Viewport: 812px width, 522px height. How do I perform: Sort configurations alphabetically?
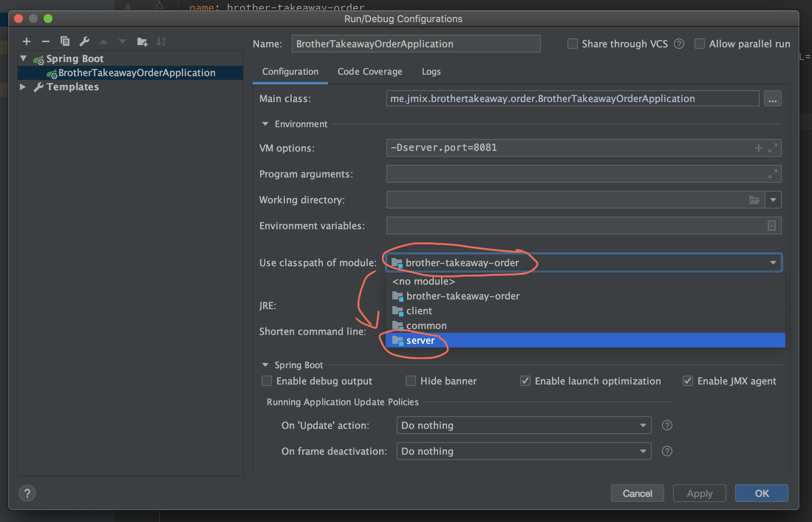point(161,41)
